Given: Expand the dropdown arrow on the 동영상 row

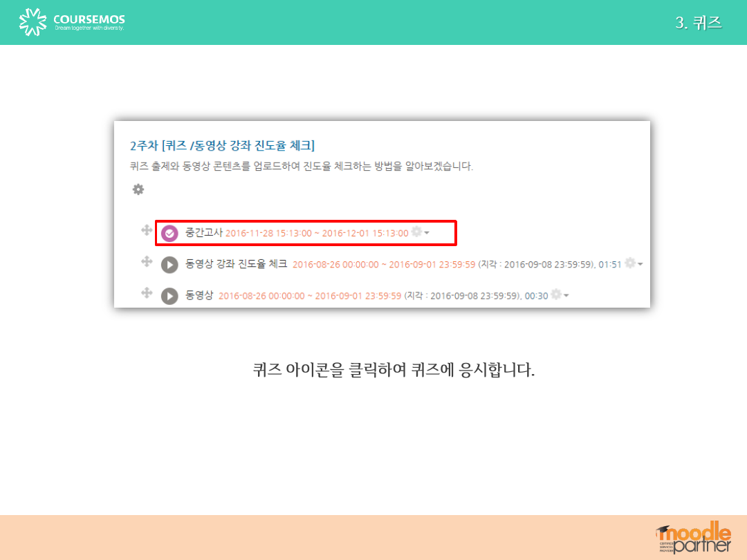Looking at the screenshot, I should (x=566, y=296).
